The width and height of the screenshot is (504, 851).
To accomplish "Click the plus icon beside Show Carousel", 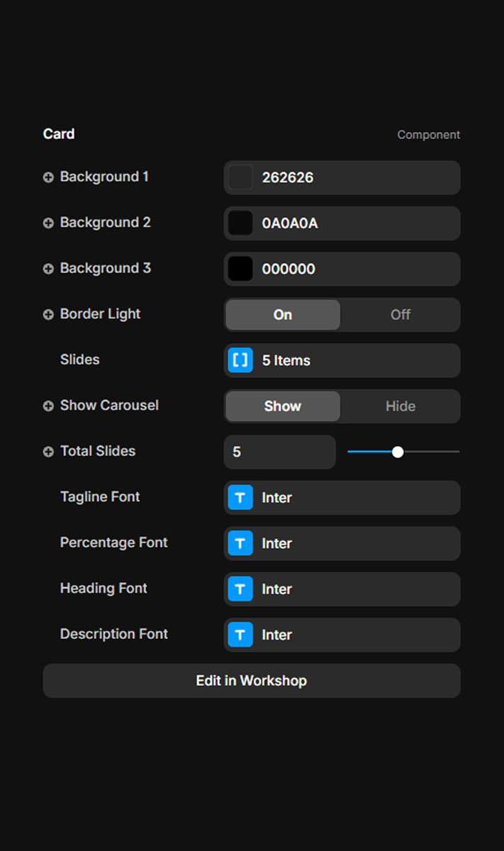I will pos(48,406).
